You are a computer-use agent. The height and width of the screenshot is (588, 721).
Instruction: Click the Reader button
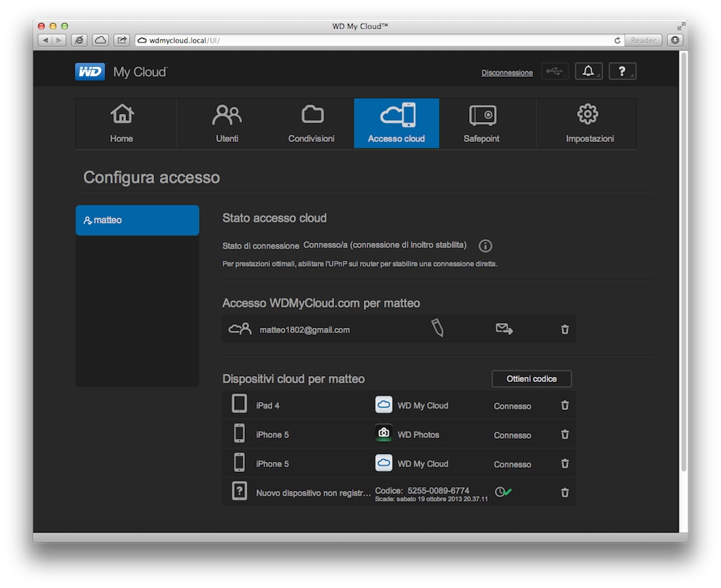tap(642, 40)
